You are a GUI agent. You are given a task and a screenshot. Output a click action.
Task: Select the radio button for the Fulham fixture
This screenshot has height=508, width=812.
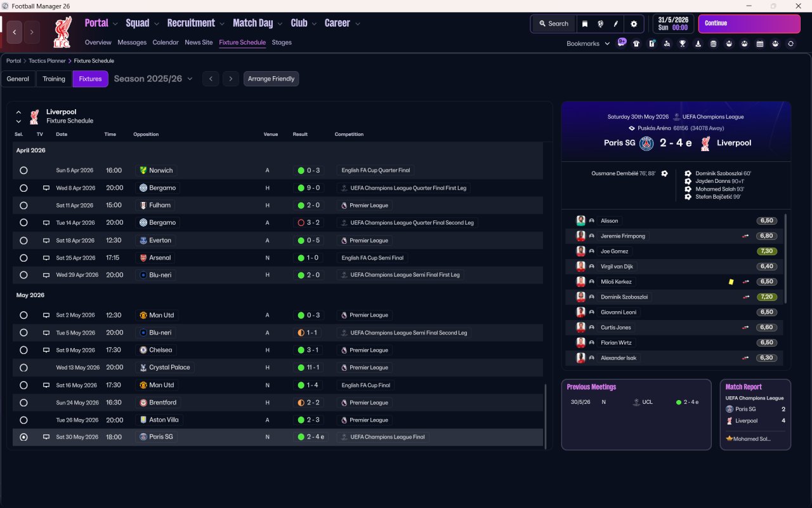click(x=23, y=206)
